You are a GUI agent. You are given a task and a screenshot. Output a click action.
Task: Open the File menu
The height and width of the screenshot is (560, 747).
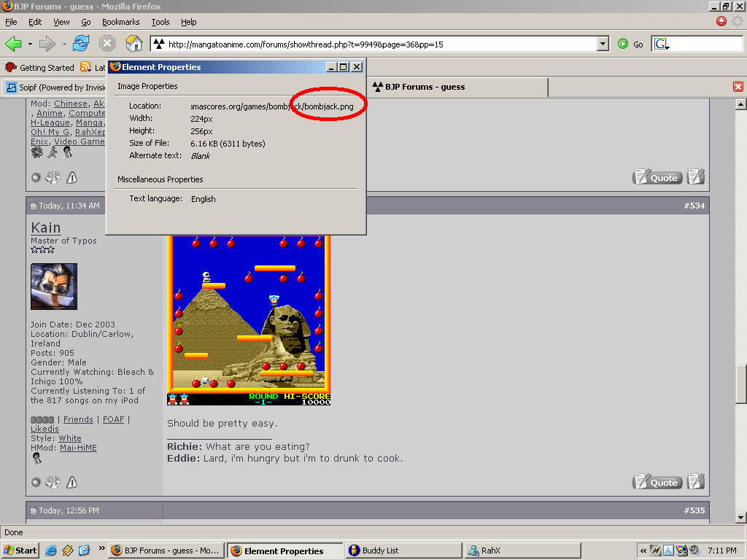11,22
